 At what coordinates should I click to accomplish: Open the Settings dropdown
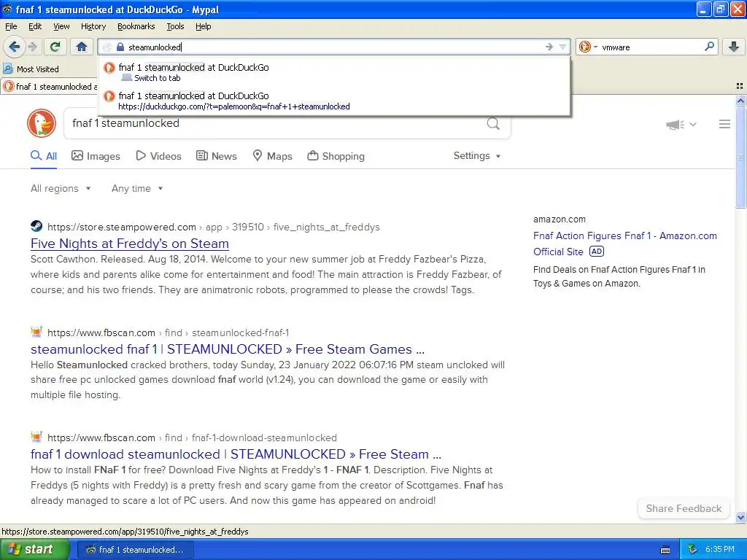click(x=477, y=156)
